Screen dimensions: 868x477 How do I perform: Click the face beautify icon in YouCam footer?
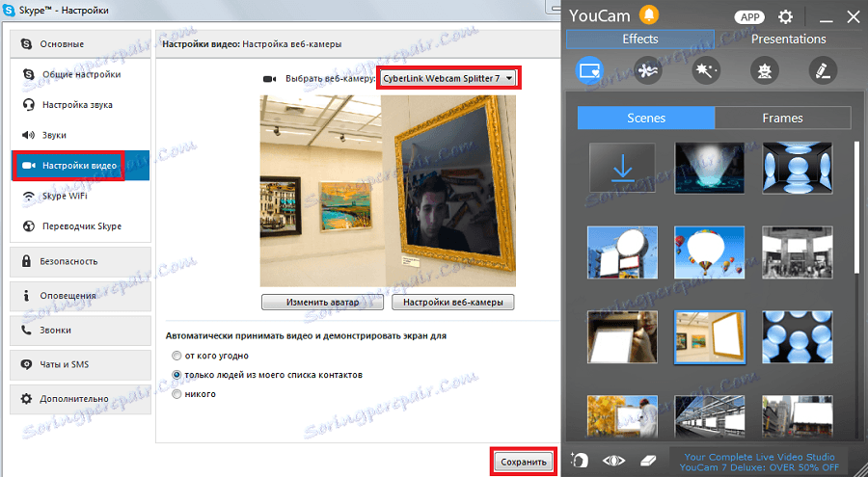click(580, 460)
